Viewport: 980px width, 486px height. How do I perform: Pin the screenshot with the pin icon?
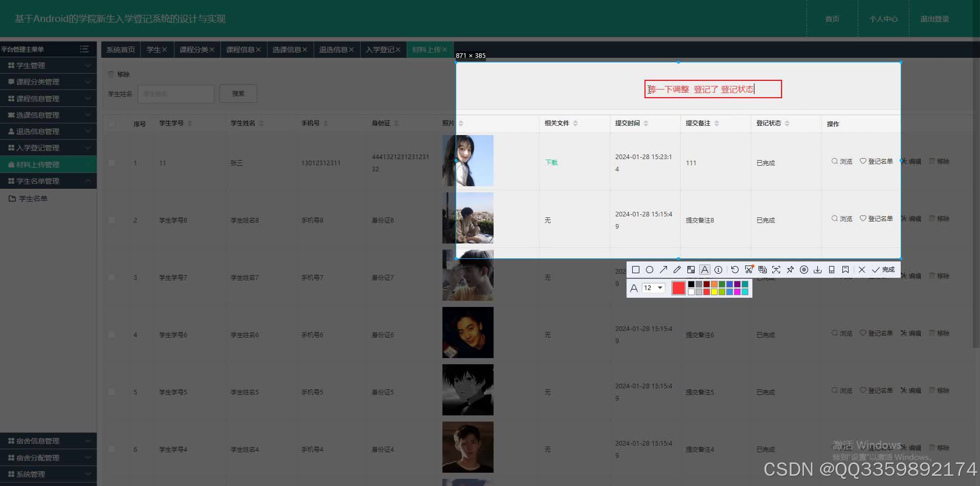click(x=790, y=270)
